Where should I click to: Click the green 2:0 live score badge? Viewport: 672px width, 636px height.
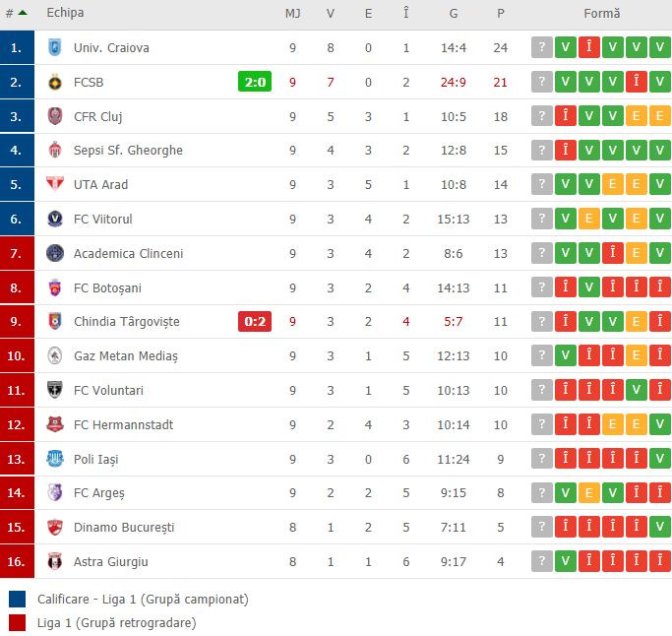(x=255, y=82)
